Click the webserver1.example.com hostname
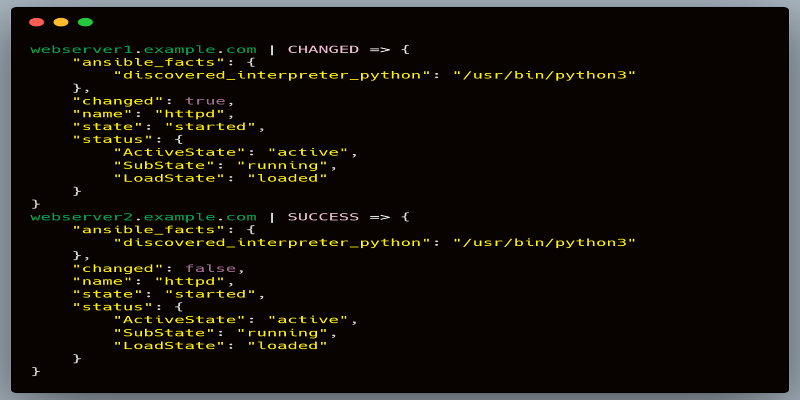This screenshot has height=400, width=800. 143,49
